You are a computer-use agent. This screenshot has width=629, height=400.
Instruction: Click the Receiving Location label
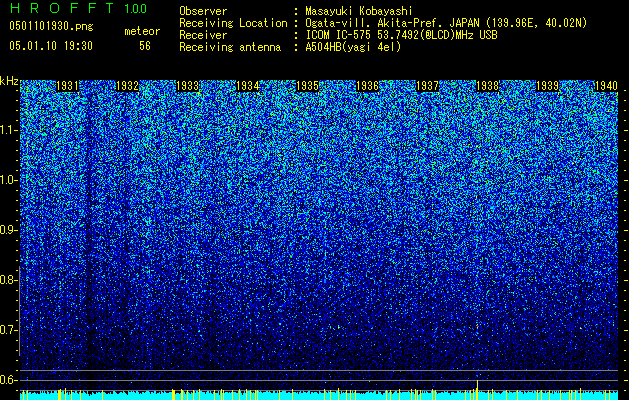tap(233, 23)
